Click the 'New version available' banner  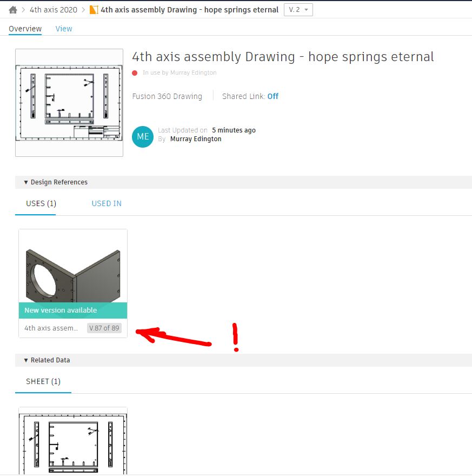coord(72,310)
